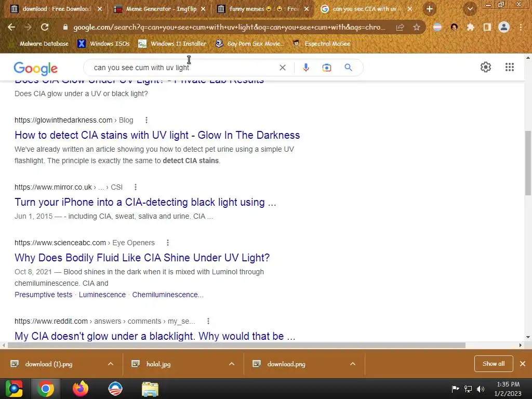Screen dimensions: 532x399
Task: Open the clock showing 1:35 PM
Action: (508, 389)
